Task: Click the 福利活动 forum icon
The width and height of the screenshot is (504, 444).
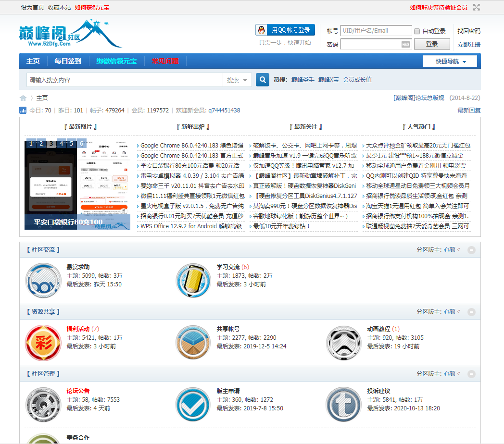Action: [43, 343]
